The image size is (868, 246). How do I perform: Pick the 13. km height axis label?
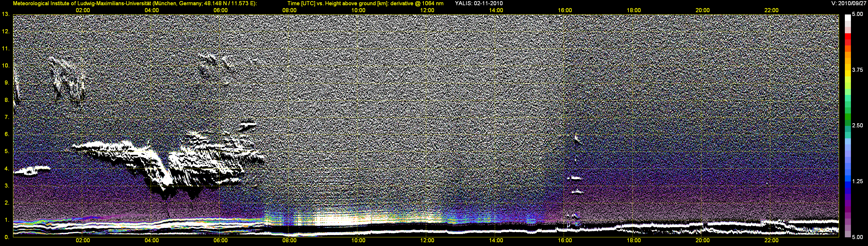[6, 14]
